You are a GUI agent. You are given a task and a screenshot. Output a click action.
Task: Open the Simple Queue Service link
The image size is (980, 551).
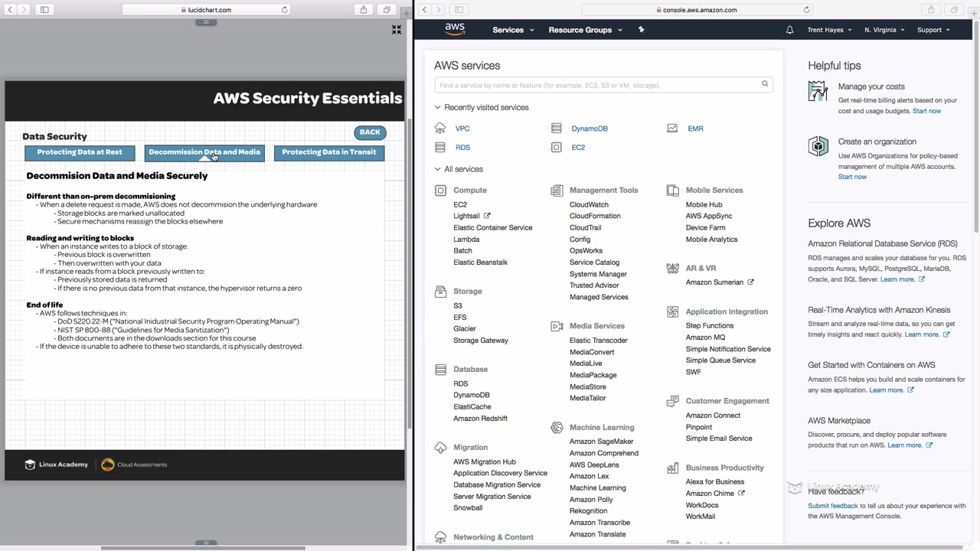tap(720, 360)
